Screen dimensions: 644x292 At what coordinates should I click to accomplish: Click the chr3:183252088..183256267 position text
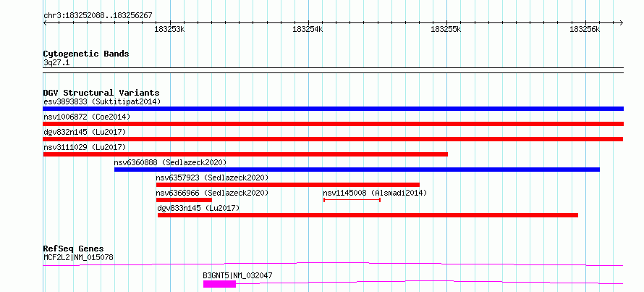coord(98,16)
